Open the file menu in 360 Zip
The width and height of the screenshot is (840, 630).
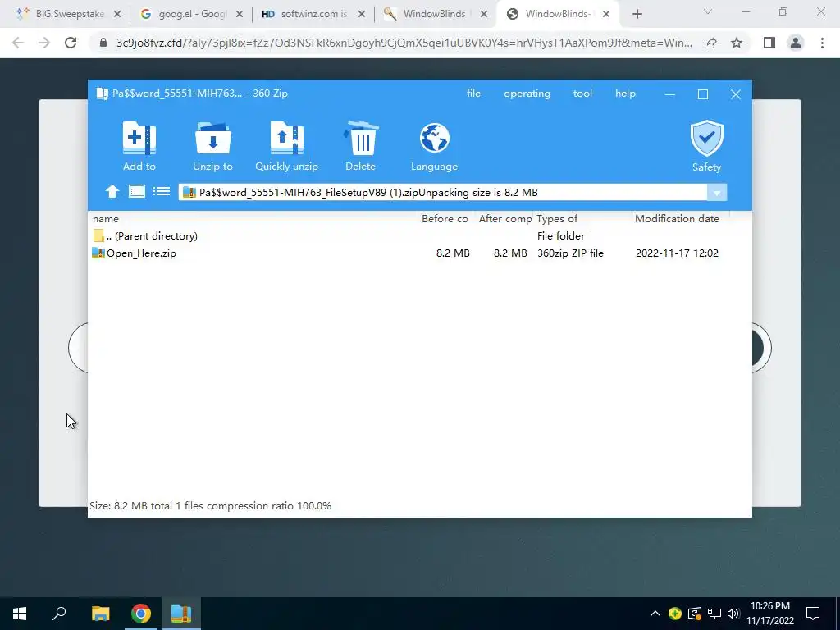(x=473, y=94)
